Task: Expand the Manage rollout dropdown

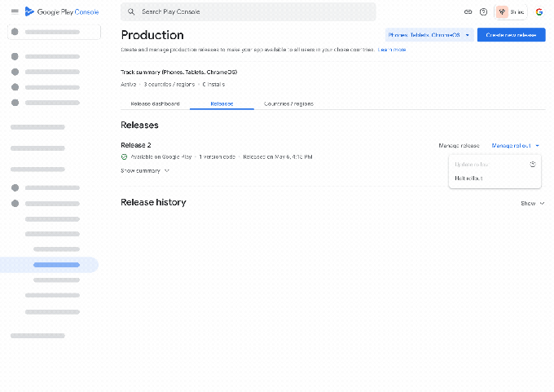Action: pos(515,145)
